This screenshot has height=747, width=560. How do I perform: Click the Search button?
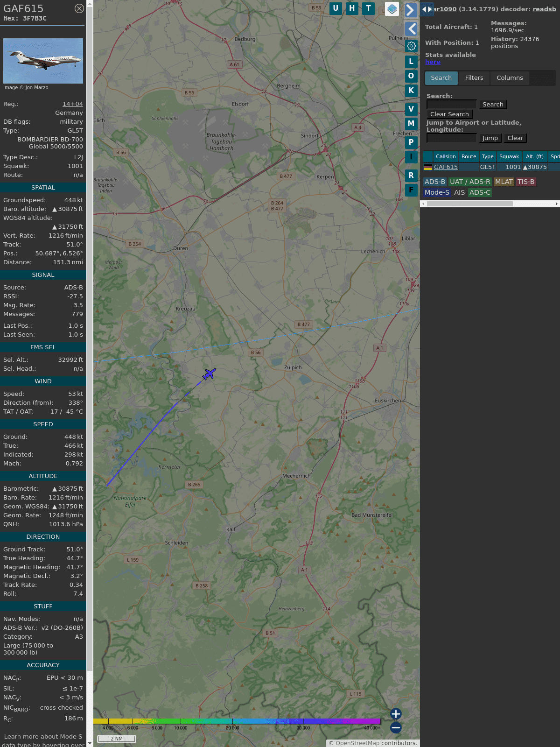(493, 105)
